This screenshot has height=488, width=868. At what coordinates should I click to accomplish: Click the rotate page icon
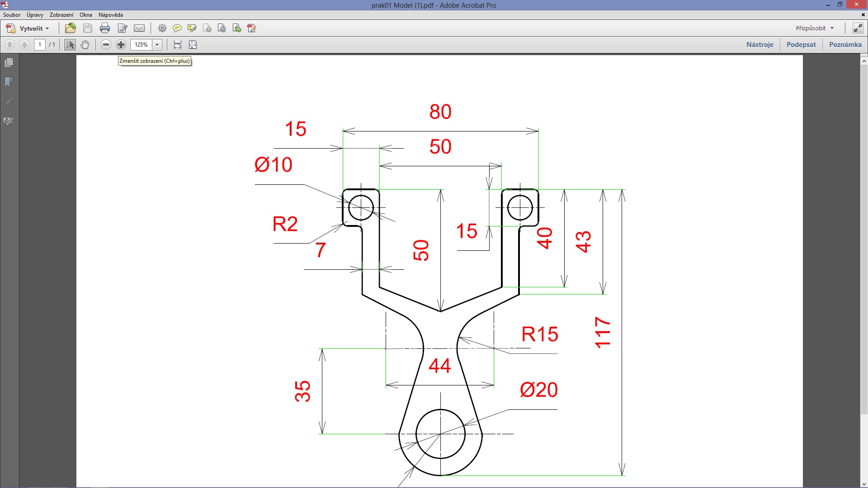pyautogui.click(x=222, y=28)
